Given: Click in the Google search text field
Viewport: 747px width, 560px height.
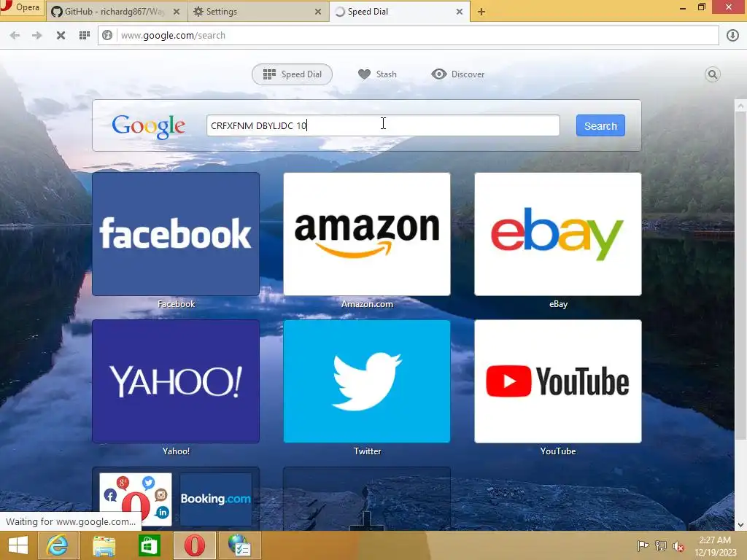Looking at the screenshot, I should (383, 125).
